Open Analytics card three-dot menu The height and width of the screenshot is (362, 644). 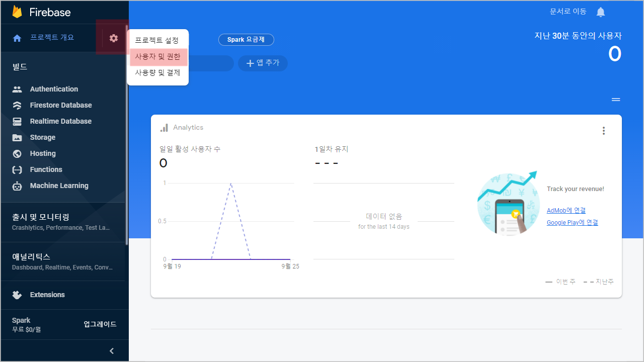point(604,131)
